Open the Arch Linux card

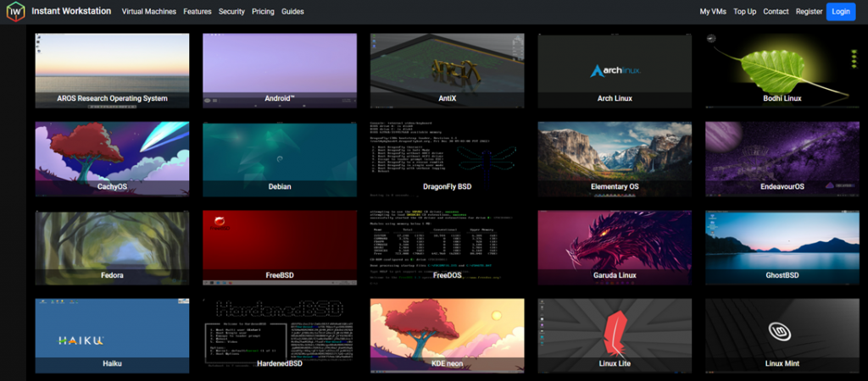(x=615, y=71)
